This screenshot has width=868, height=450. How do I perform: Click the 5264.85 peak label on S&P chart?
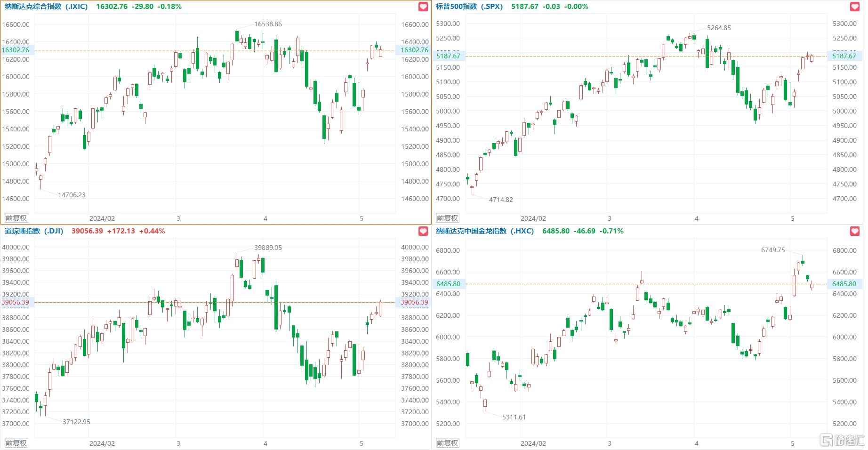pos(719,28)
